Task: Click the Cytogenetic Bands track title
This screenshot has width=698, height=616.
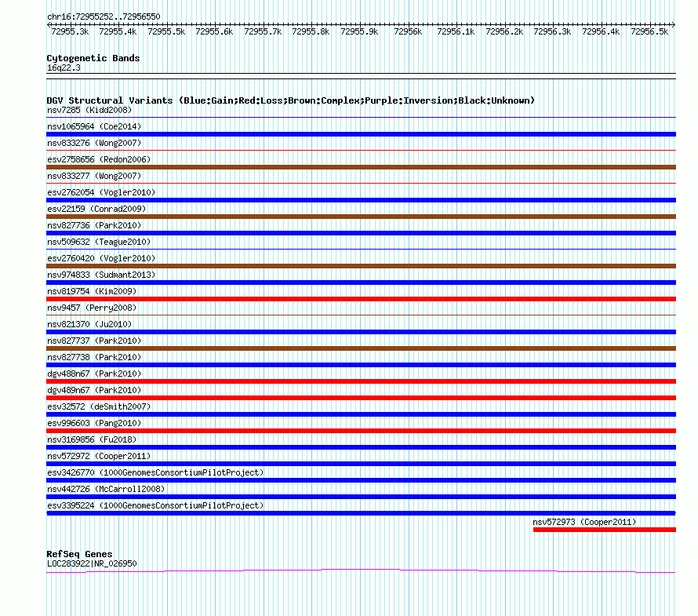Action: (93, 58)
